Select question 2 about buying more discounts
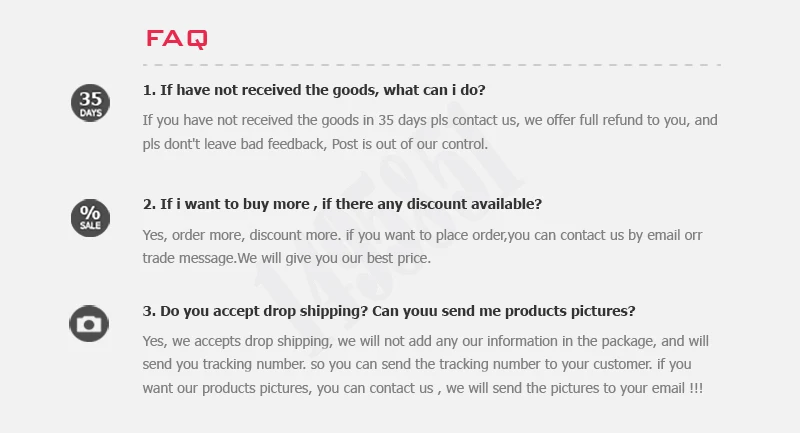This screenshot has width=800, height=433. (342, 204)
